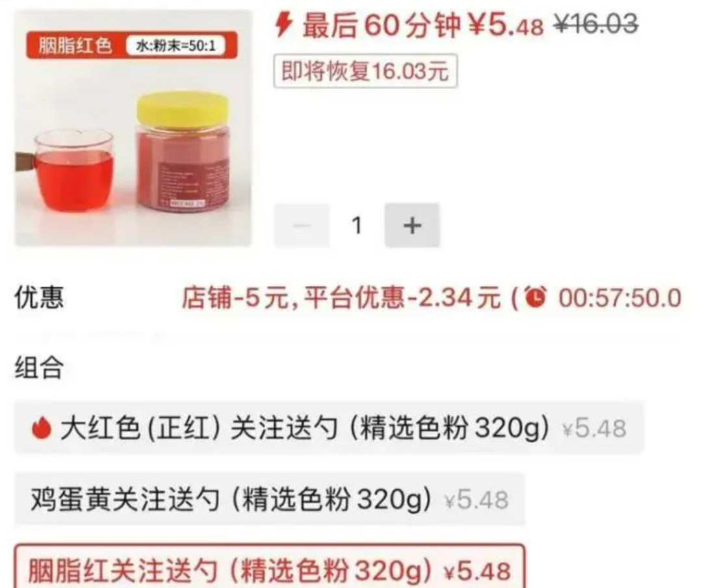Click the plus quantity button

[412, 225]
